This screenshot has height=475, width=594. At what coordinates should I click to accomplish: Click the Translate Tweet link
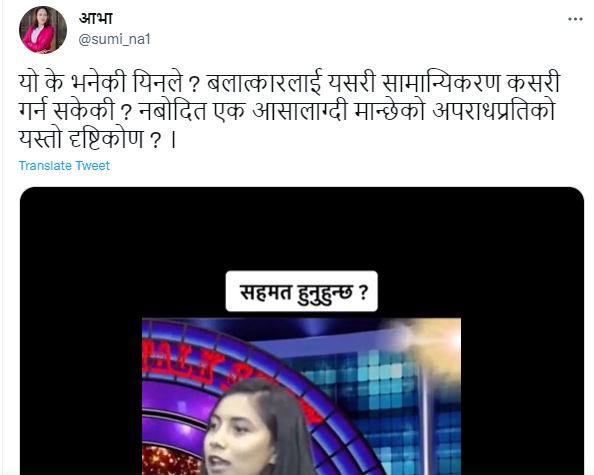pyautogui.click(x=64, y=166)
